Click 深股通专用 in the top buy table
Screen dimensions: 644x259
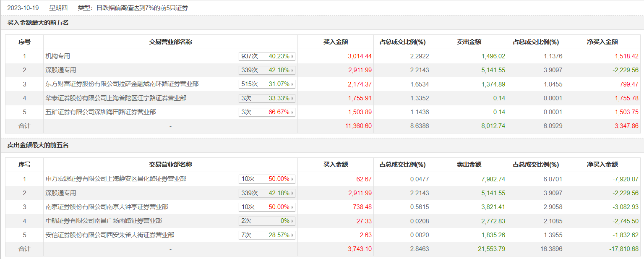tap(61, 70)
